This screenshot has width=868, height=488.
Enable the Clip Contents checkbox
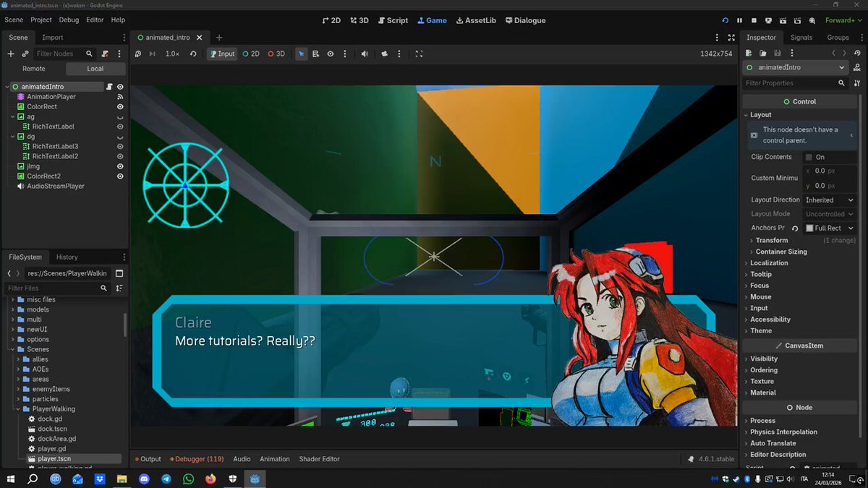809,157
